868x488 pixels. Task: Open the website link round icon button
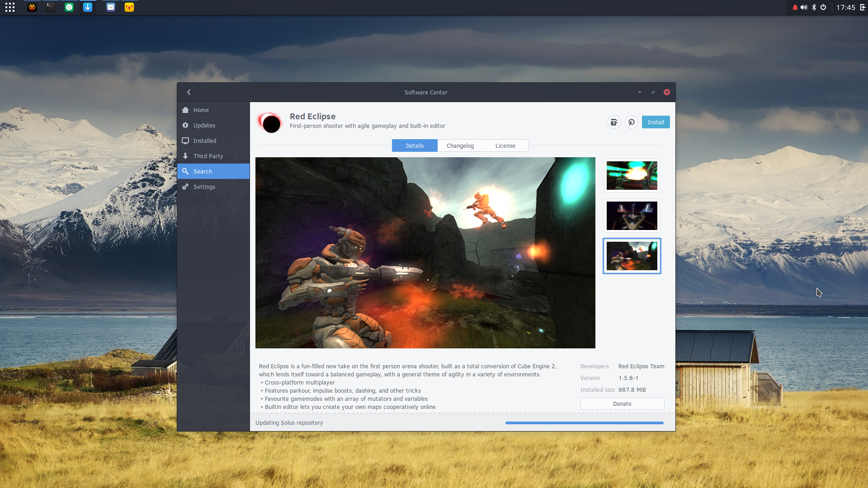pos(632,122)
